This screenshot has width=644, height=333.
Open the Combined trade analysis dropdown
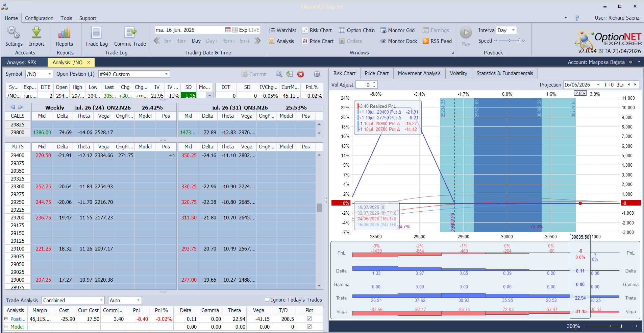click(101, 300)
